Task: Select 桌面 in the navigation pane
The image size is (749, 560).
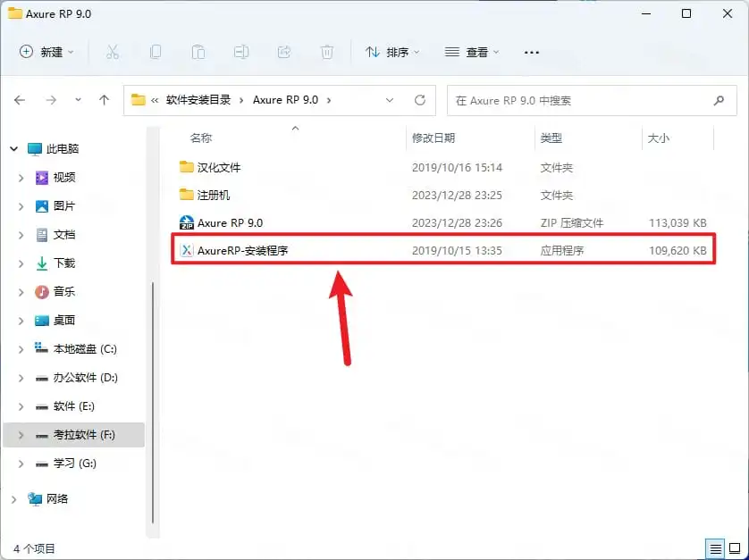Action: tap(64, 321)
